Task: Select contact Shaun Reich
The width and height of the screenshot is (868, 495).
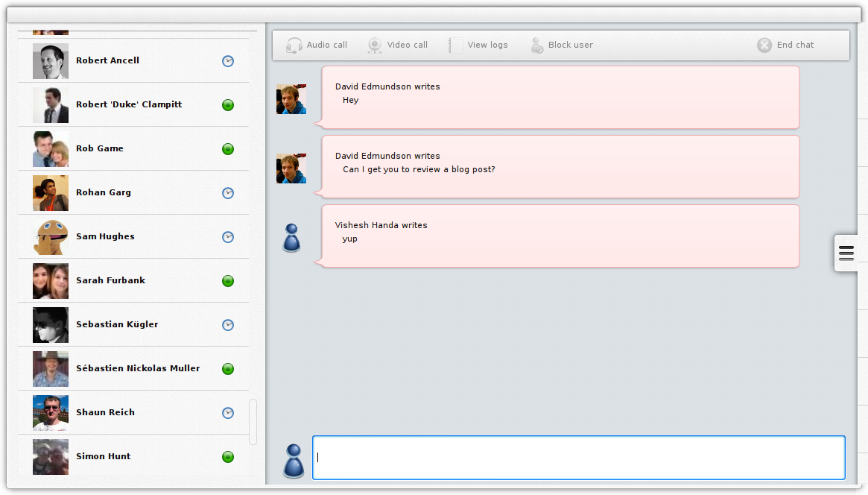Action: click(133, 413)
